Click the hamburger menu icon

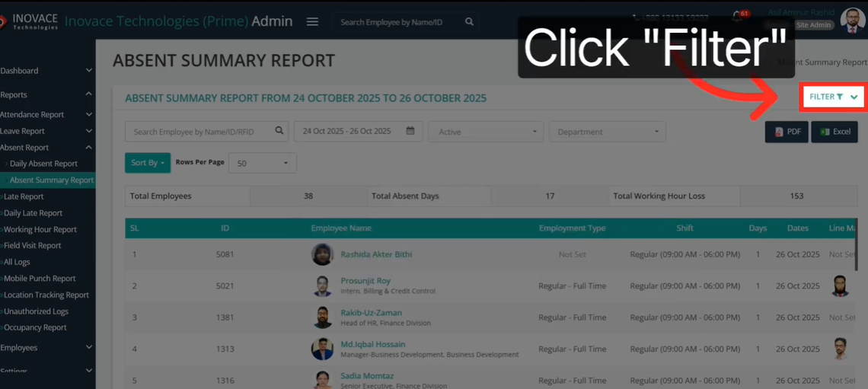(x=312, y=22)
